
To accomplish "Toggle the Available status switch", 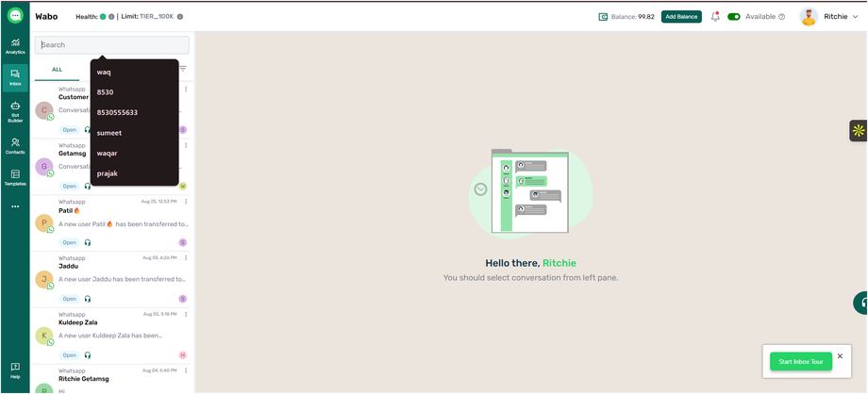I will 734,17.
